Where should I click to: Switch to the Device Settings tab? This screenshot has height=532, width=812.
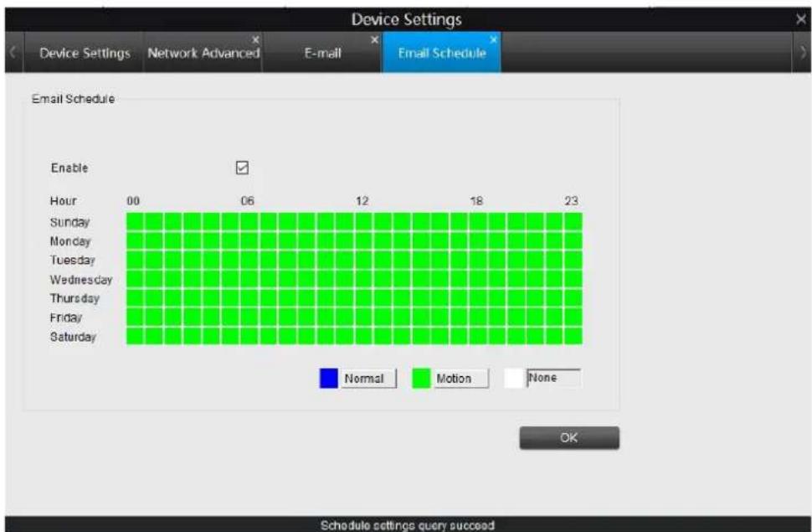click(85, 53)
